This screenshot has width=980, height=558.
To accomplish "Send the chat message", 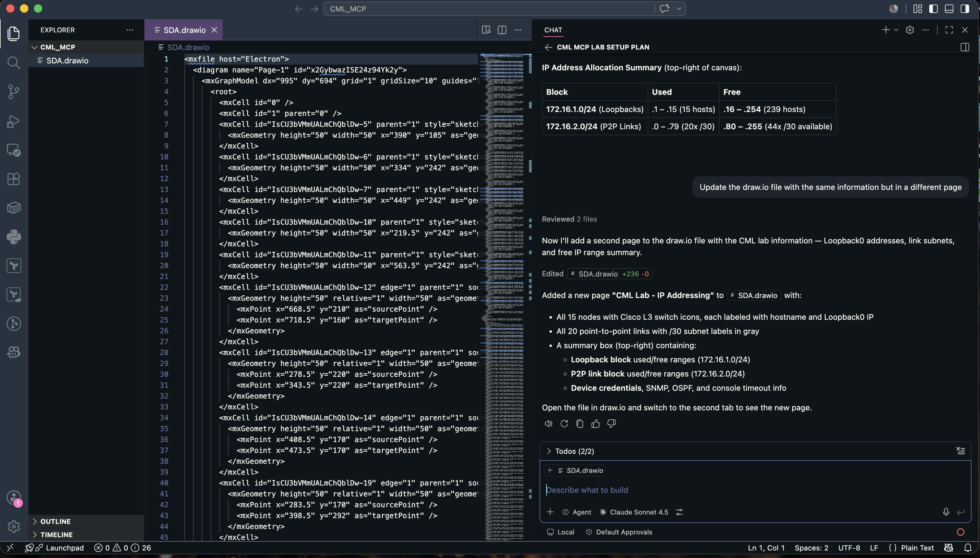I will point(960,512).
